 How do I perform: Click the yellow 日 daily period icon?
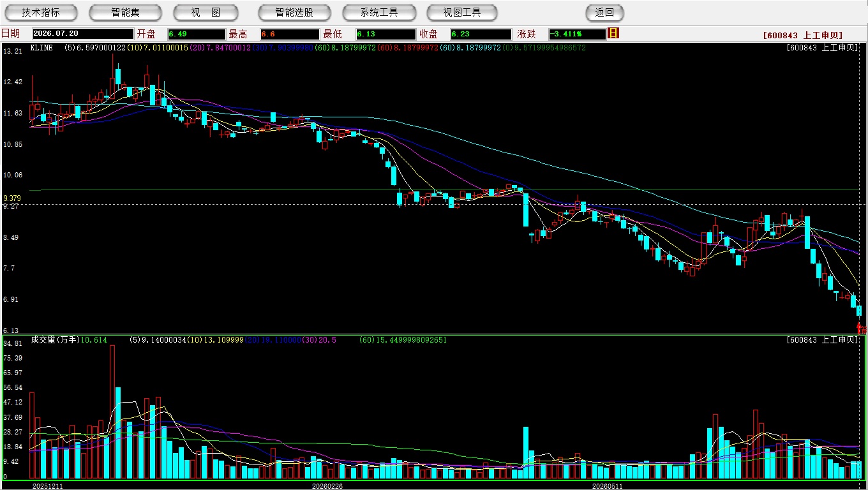click(x=613, y=33)
